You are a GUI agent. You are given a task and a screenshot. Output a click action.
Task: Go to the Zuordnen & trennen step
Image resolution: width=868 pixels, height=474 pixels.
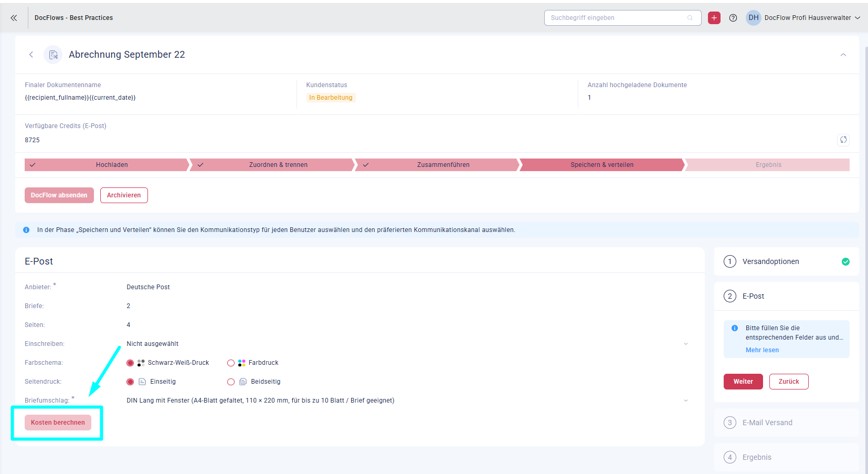click(278, 165)
